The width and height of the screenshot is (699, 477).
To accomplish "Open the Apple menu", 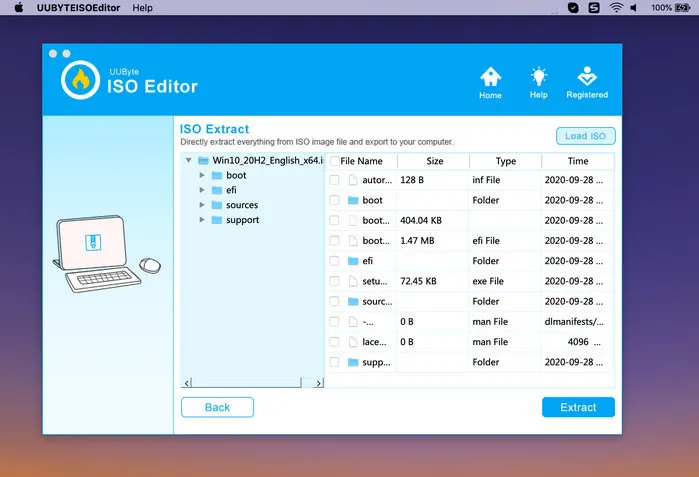I will (19, 8).
